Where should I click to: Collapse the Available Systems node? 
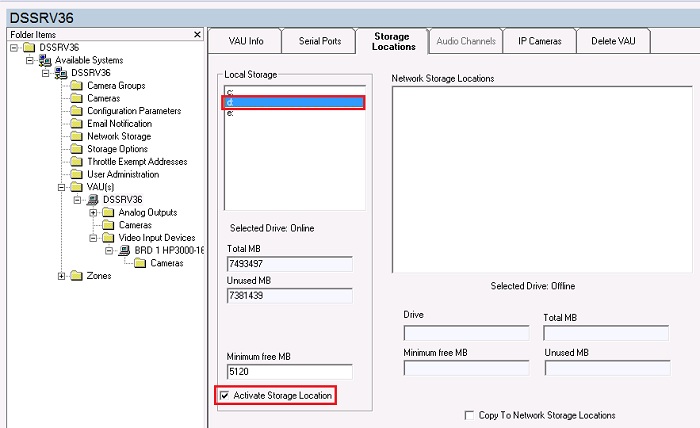pyautogui.click(x=29, y=60)
